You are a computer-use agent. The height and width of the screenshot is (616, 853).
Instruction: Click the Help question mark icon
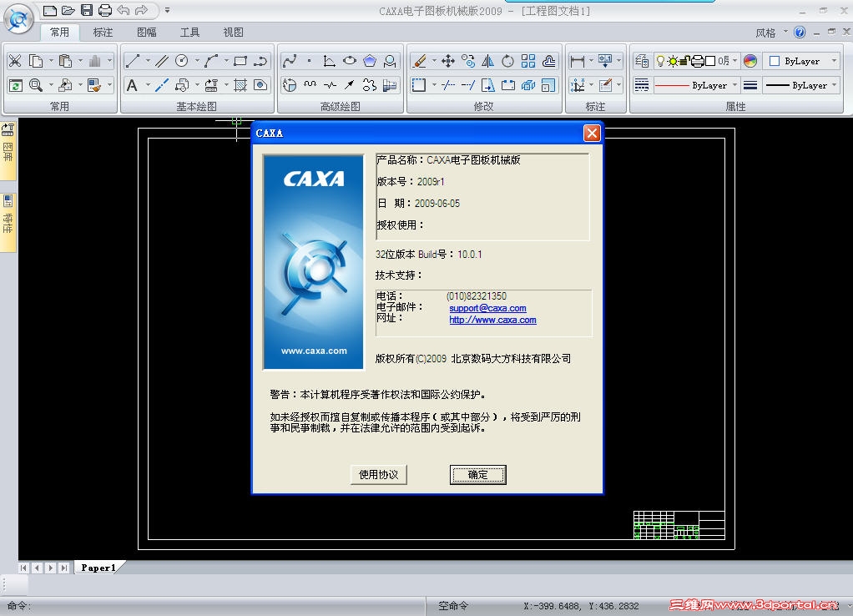(x=799, y=32)
